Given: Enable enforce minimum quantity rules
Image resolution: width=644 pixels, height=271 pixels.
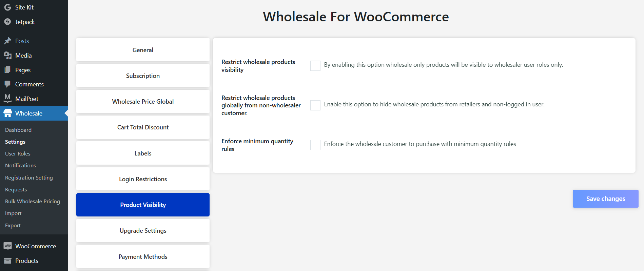Looking at the screenshot, I should [x=315, y=145].
